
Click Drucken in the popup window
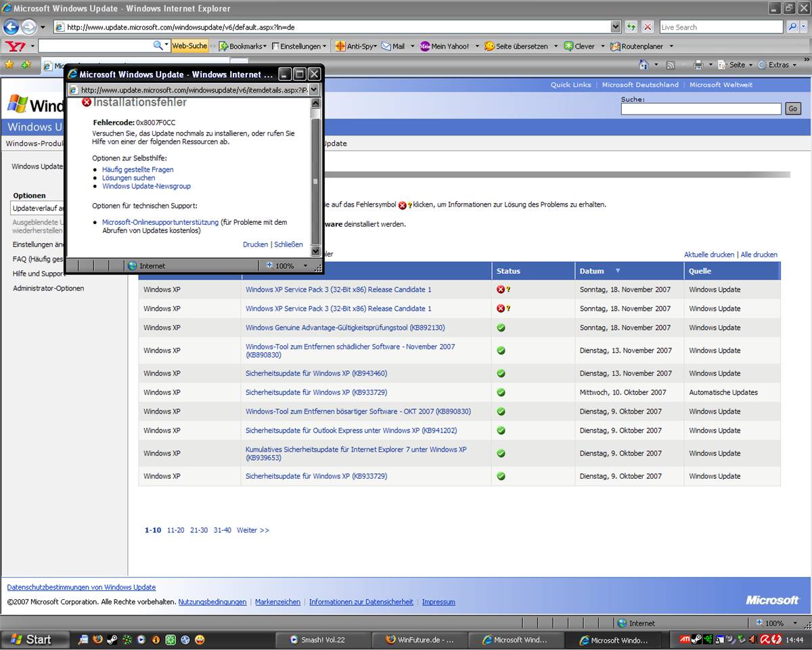pos(255,244)
